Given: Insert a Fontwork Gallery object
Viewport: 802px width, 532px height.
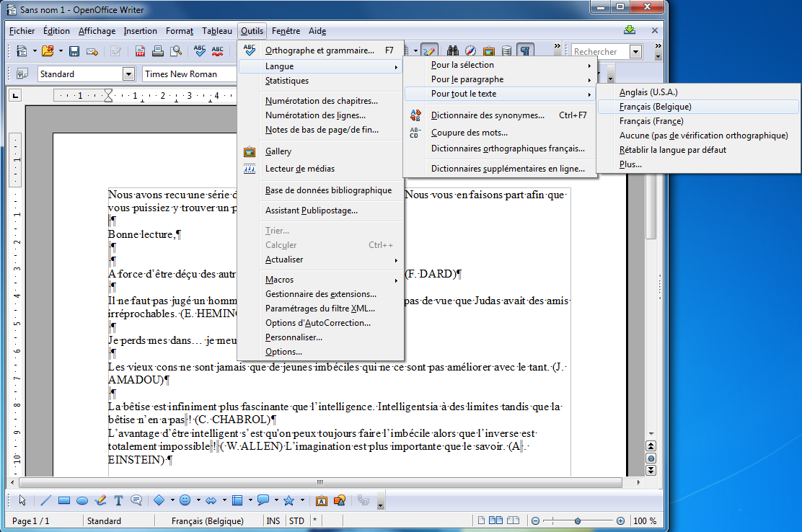Looking at the screenshot, I should point(321,500).
